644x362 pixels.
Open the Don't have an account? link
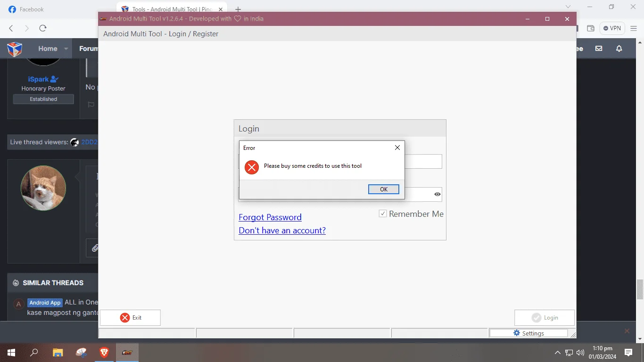(282, 230)
